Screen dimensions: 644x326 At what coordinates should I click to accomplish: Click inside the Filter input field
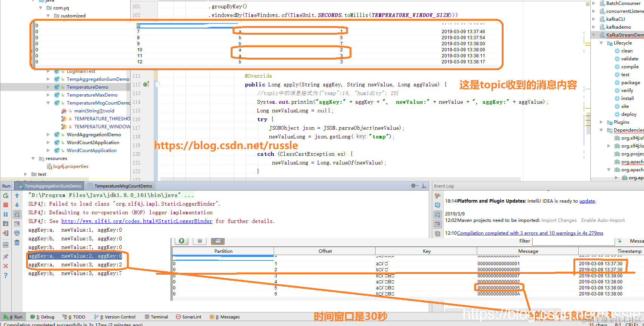573,241
